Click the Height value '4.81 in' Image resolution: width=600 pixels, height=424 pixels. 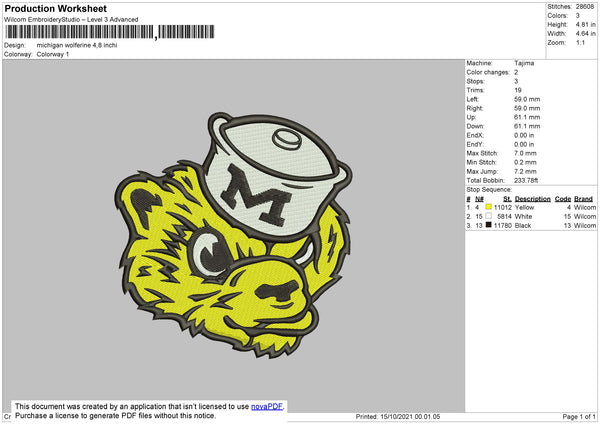coord(585,24)
